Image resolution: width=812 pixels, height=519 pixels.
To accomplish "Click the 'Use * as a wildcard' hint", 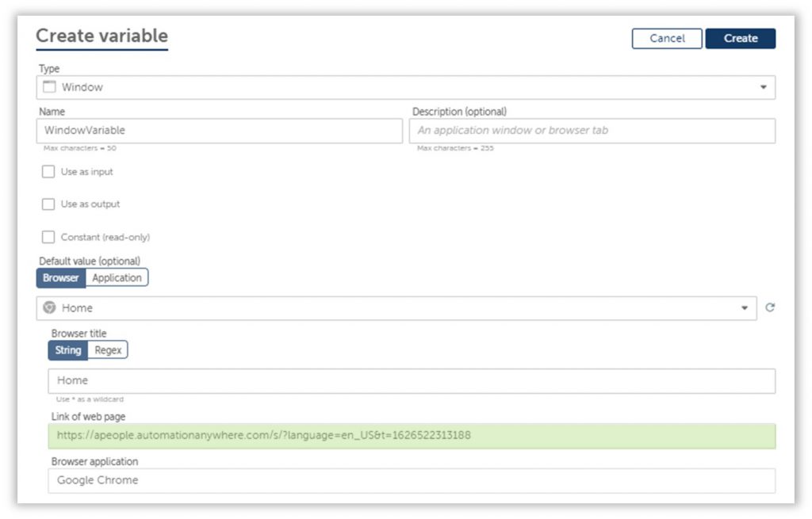I will [90, 399].
